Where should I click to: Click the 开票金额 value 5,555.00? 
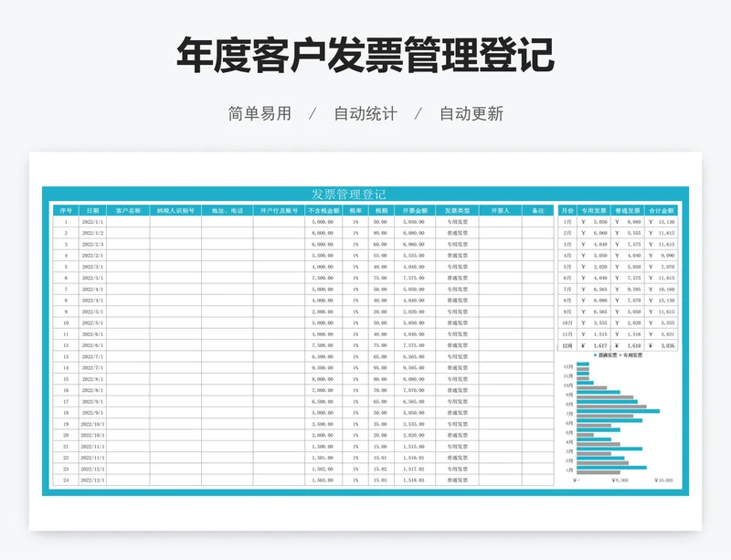[x=414, y=256]
